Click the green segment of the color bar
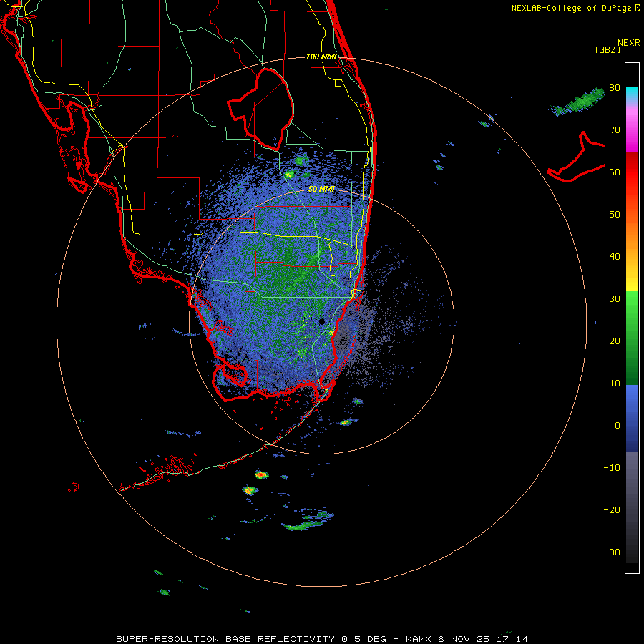 tap(632, 338)
